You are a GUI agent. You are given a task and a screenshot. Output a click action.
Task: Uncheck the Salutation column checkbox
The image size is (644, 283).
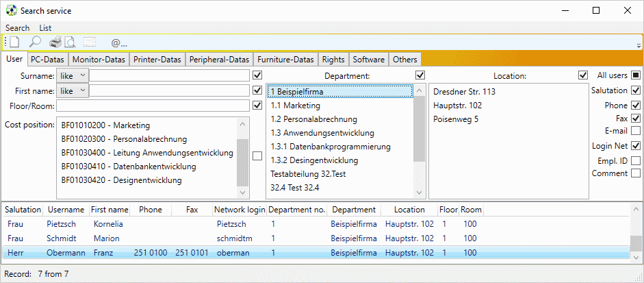point(636,90)
